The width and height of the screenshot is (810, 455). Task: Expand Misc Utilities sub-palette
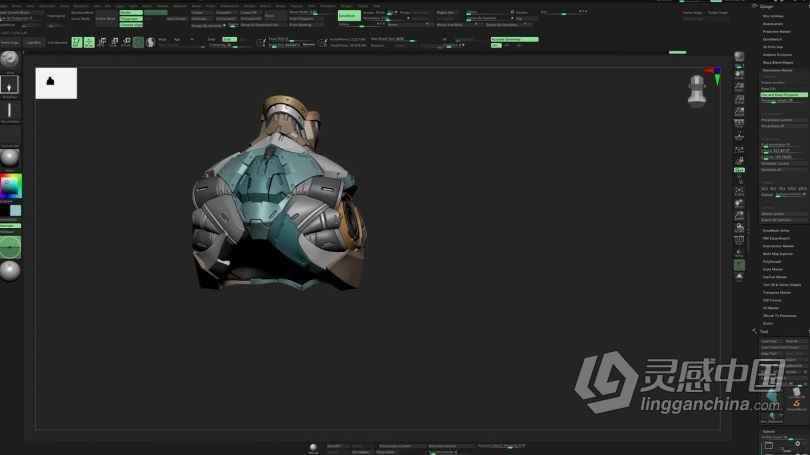[773, 16]
